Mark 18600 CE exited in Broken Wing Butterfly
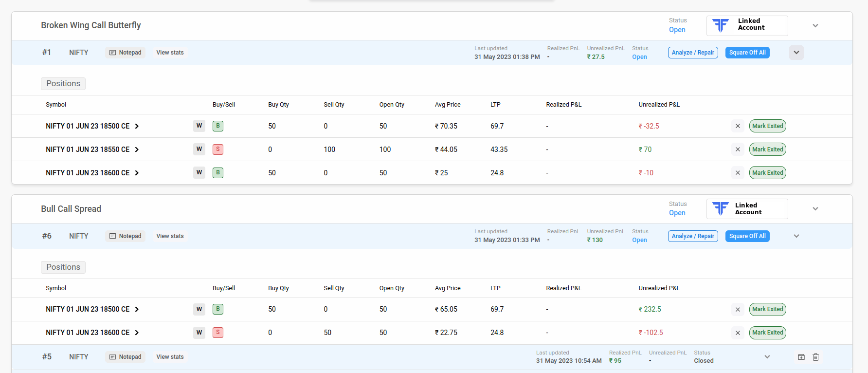The width and height of the screenshot is (868, 373). click(x=768, y=173)
